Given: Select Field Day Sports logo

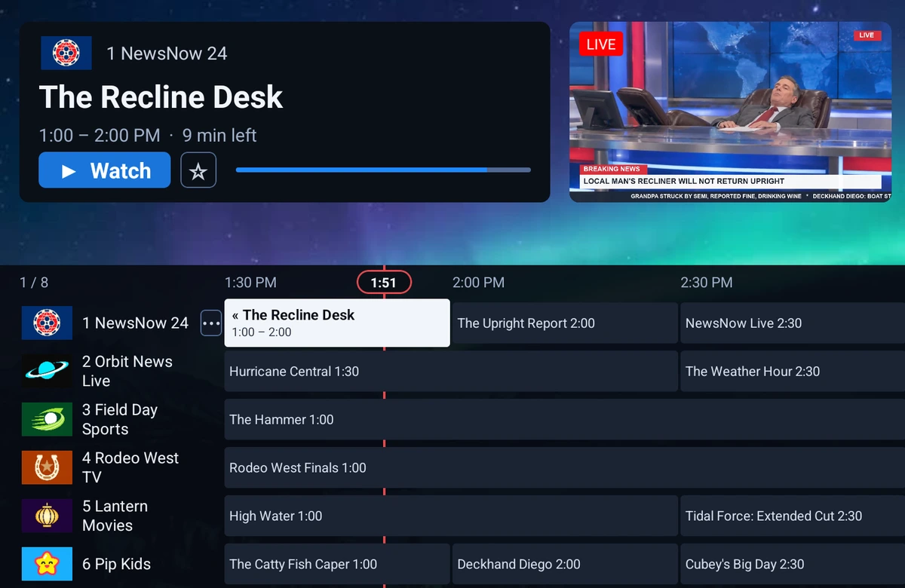Looking at the screenshot, I should click(47, 419).
